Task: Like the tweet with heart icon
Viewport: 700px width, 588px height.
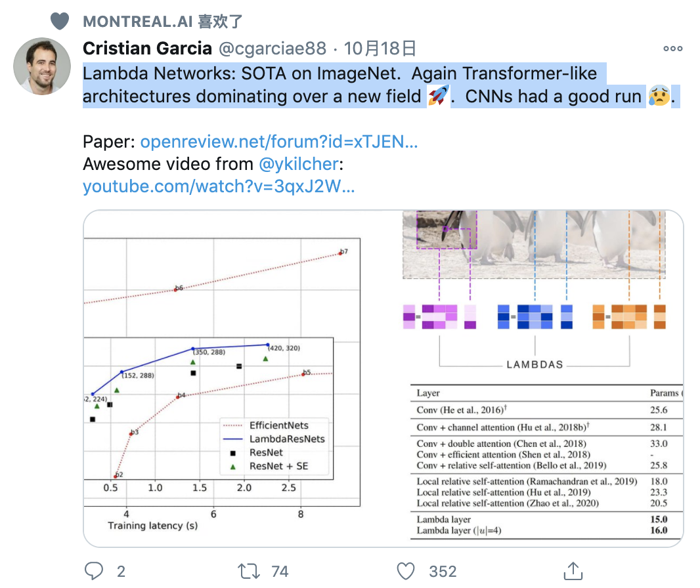Action: (x=406, y=571)
